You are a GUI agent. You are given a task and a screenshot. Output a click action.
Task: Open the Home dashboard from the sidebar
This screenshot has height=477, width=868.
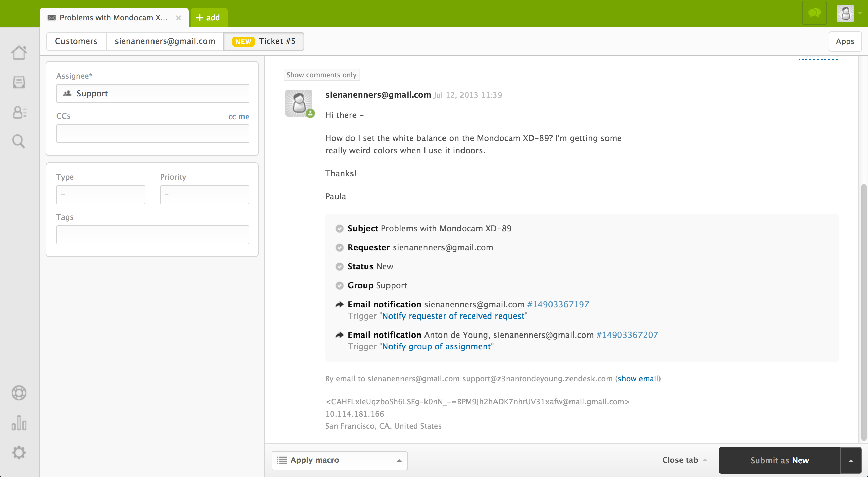pyautogui.click(x=19, y=53)
